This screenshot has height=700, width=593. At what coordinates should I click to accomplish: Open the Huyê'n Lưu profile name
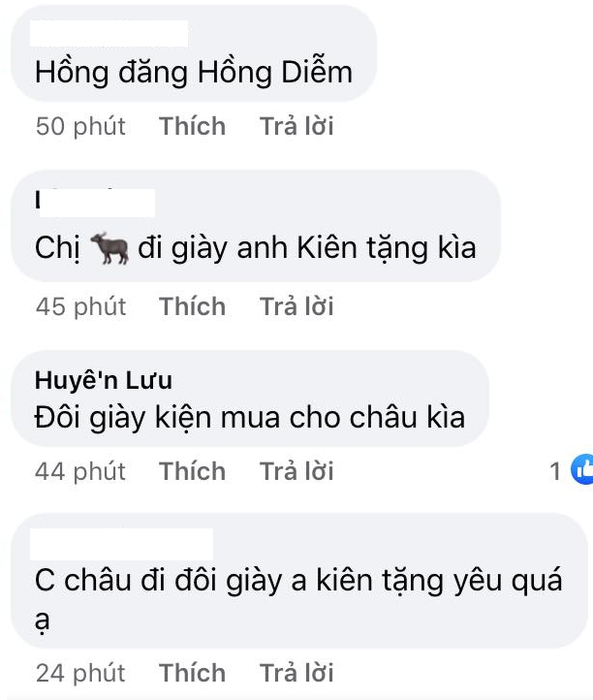pyautogui.click(x=104, y=380)
